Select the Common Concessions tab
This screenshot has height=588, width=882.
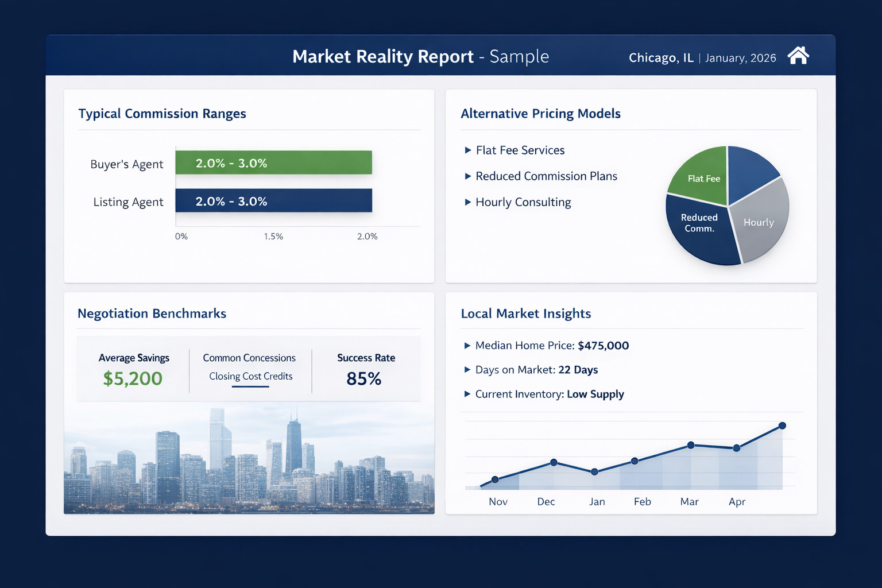pos(249,358)
